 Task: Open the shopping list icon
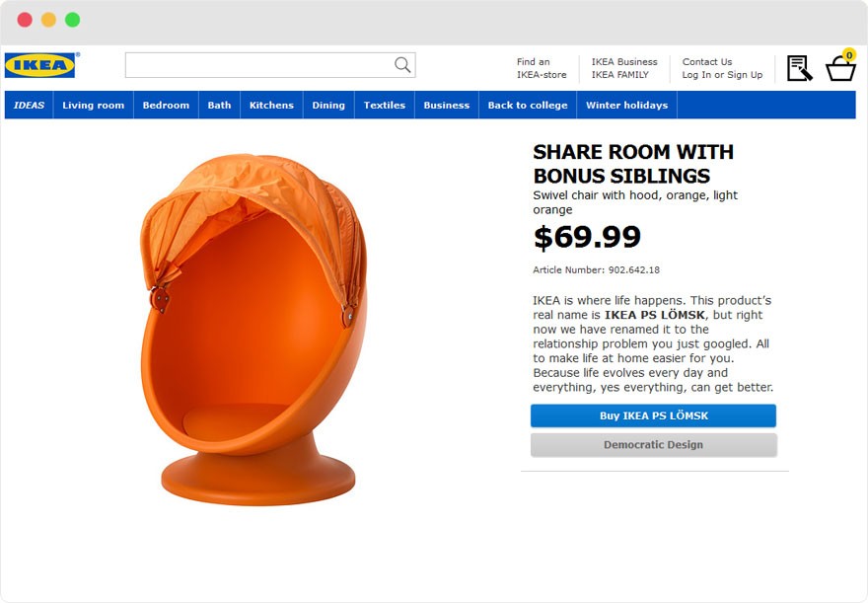pyautogui.click(x=799, y=68)
